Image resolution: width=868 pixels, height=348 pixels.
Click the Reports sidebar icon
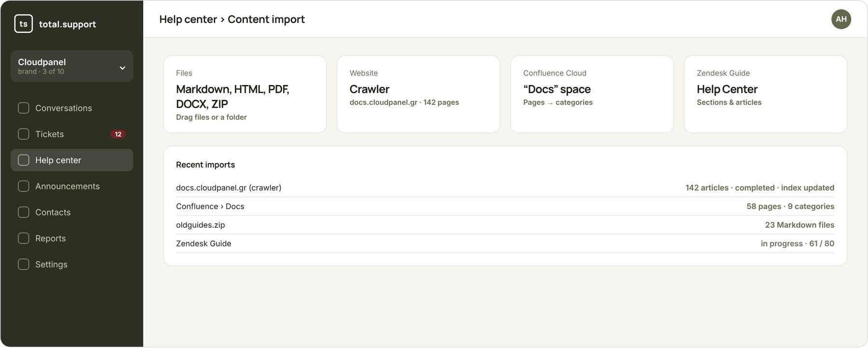[x=24, y=238]
